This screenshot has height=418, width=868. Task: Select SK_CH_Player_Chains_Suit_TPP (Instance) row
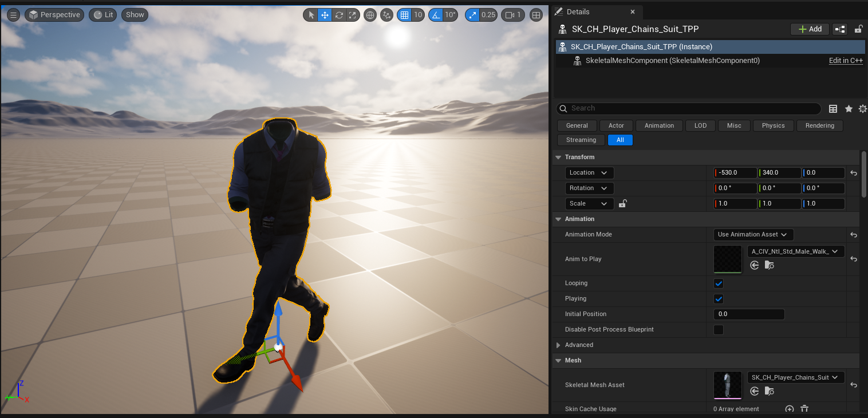pyautogui.click(x=711, y=47)
